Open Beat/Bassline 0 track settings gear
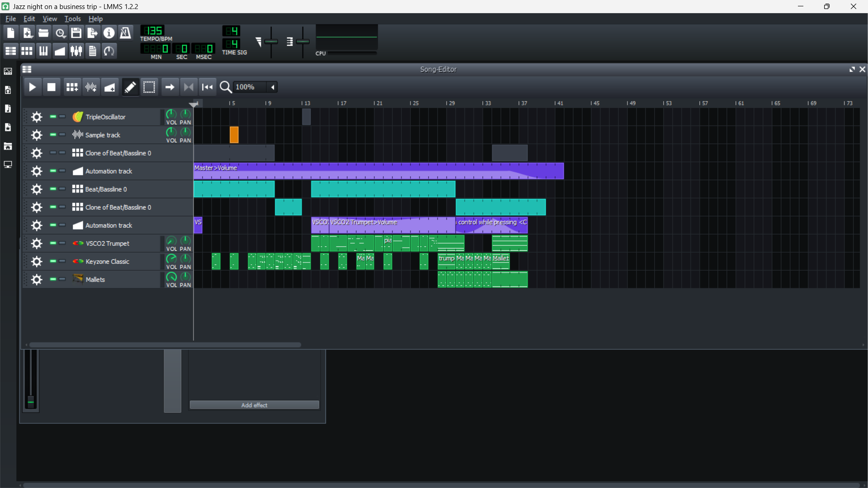Image resolution: width=868 pixels, height=488 pixels. [x=37, y=189]
